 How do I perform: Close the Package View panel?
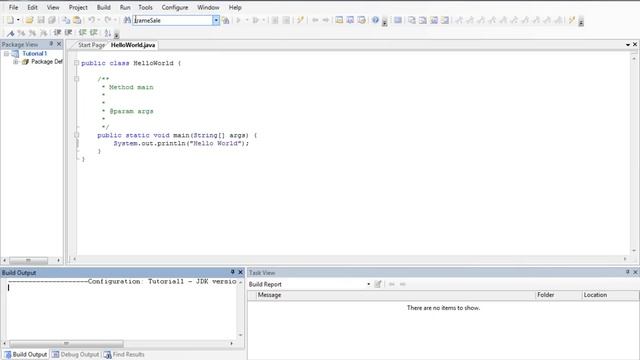tap(59, 44)
